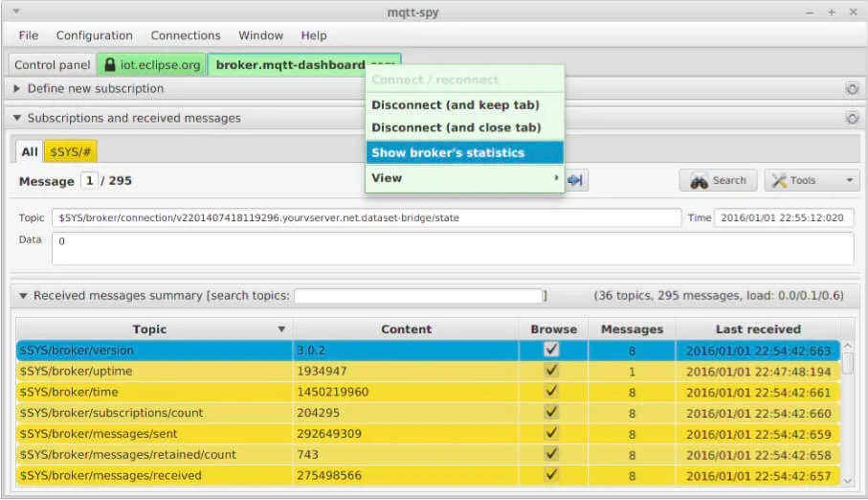The height and width of the screenshot is (500, 868).
Task: Select the $SYS/broker/messages/received topic cell
Action: click(x=154, y=476)
